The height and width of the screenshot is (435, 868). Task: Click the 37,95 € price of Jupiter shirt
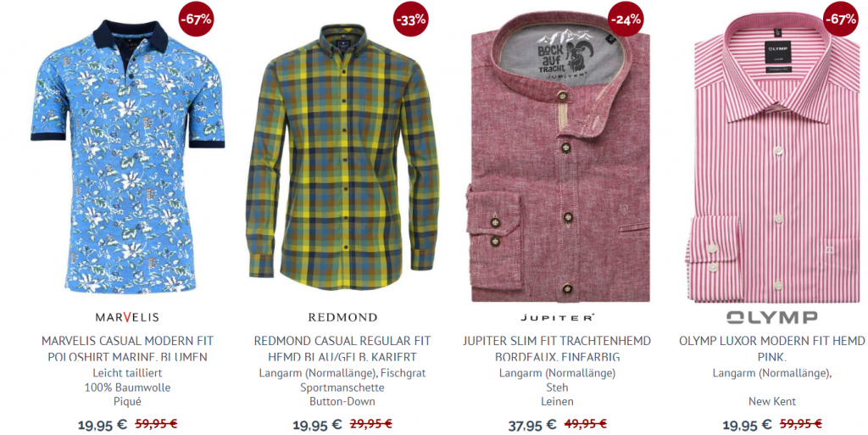(532, 425)
